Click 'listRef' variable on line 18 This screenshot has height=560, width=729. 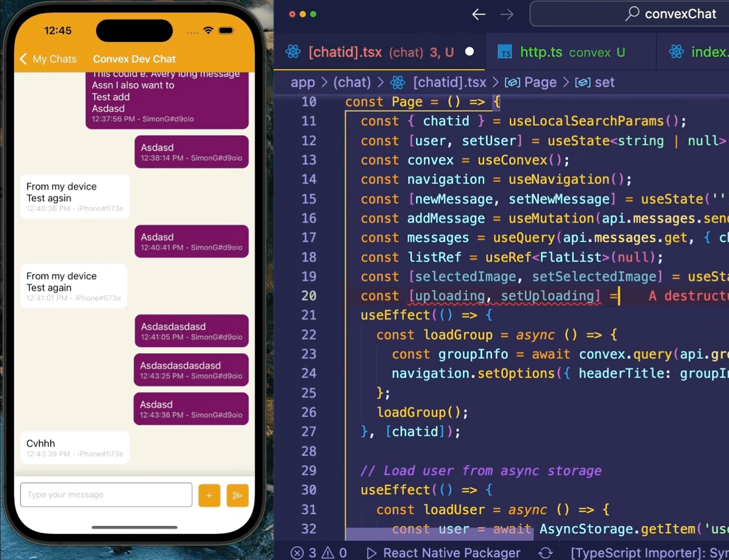coord(434,257)
